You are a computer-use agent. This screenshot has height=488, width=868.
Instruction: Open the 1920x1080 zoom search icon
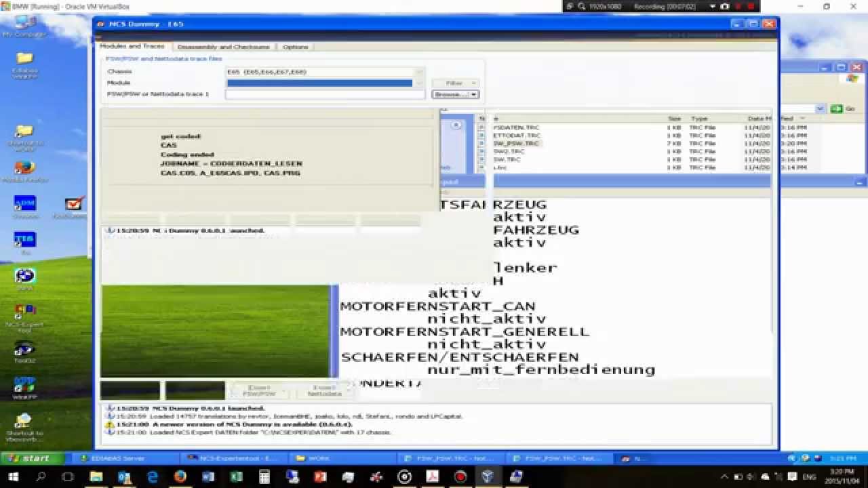tap(581, 6)
